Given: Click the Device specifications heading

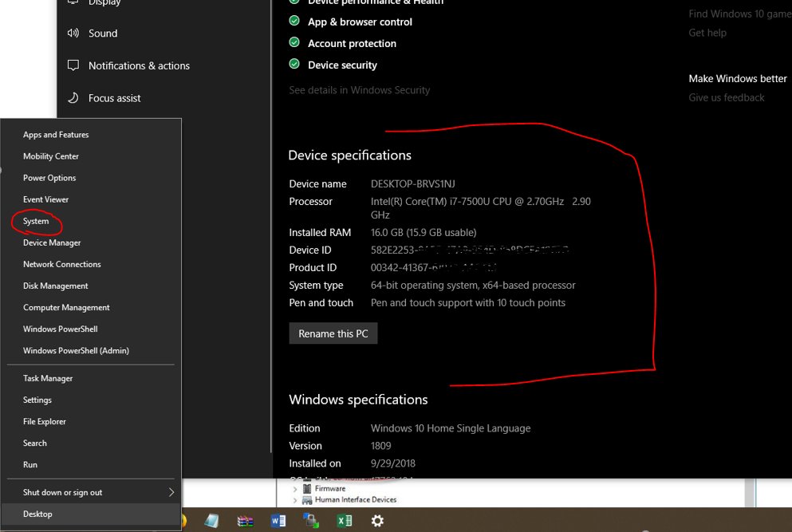Looking at the screenshot, I should click(x=349, y=155).
